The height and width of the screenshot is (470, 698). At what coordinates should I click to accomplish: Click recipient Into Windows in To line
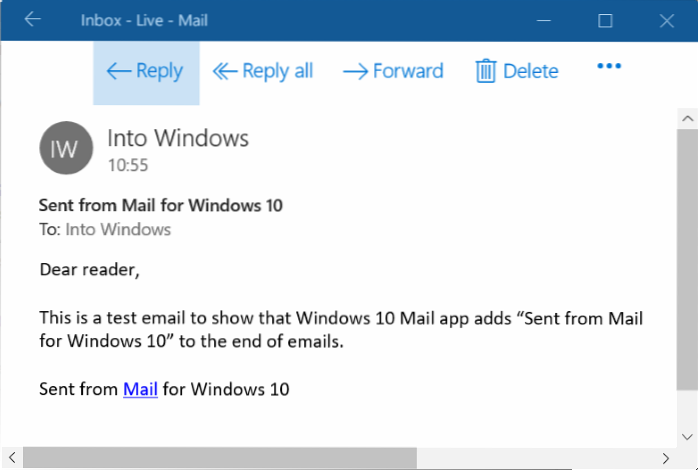coord(118,230)
